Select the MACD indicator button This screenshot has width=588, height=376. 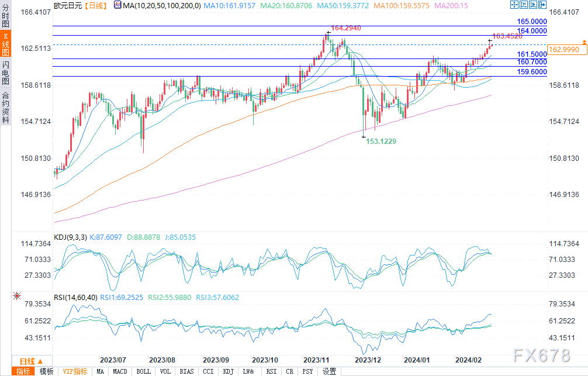coord(120,371)
